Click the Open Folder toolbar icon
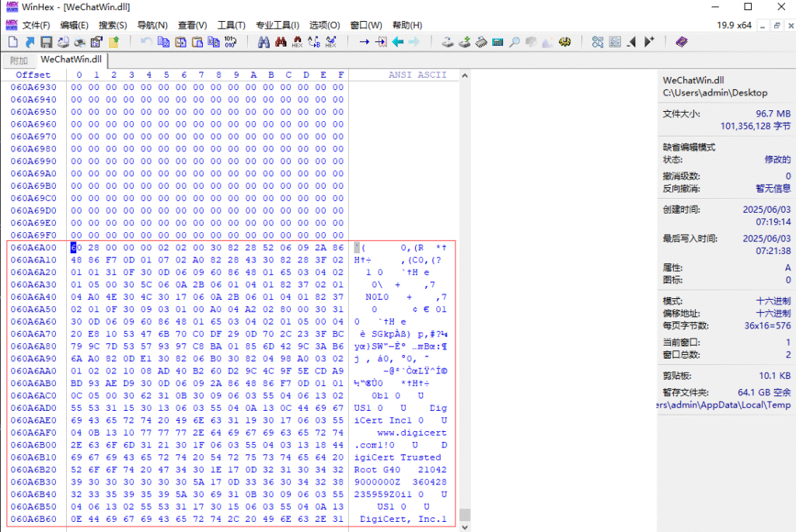The width and height of the screenshot is (796, 532). pyautogui.click(x=113, y=42)
